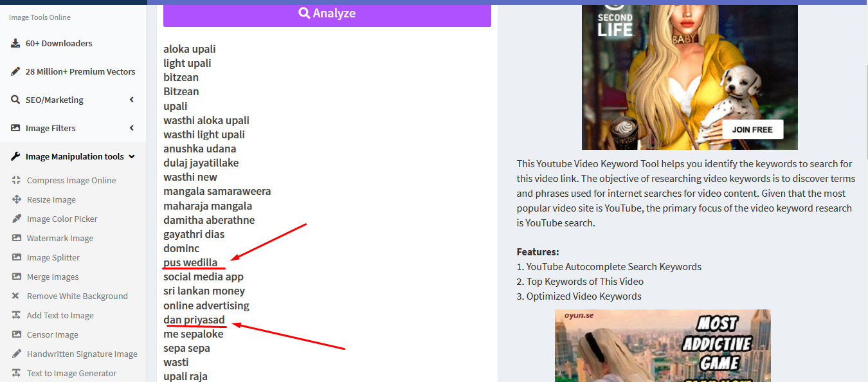Click keyword "dominc"
868x382 pixels.
tap(181, 248)
